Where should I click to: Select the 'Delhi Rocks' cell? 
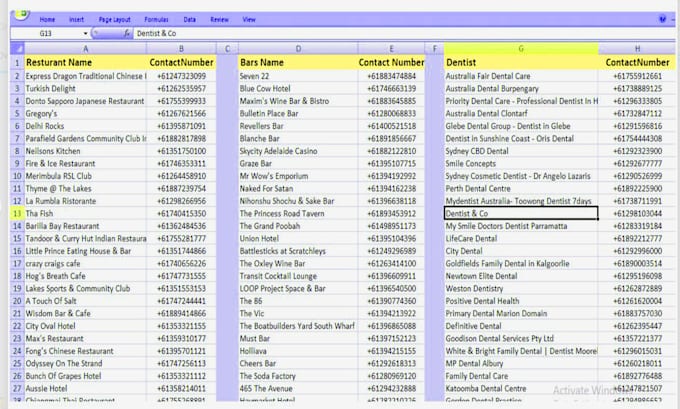tap(85, 126)
